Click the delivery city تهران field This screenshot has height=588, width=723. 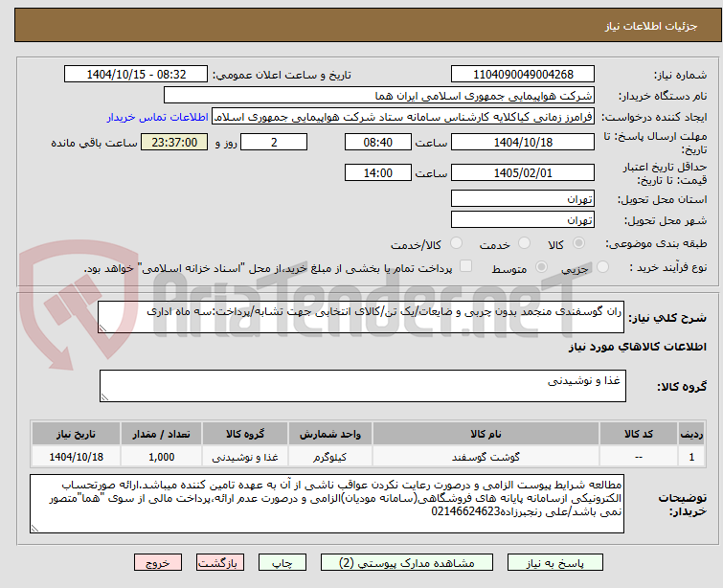[x=523, y=219]
